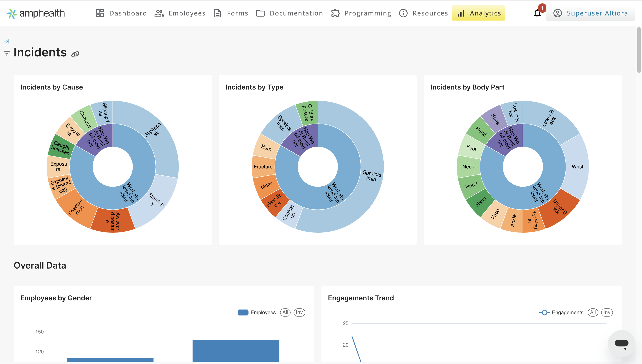Click the Overall Data heading
The height and width of the screenshot is (364, 642).
point(40,265)
